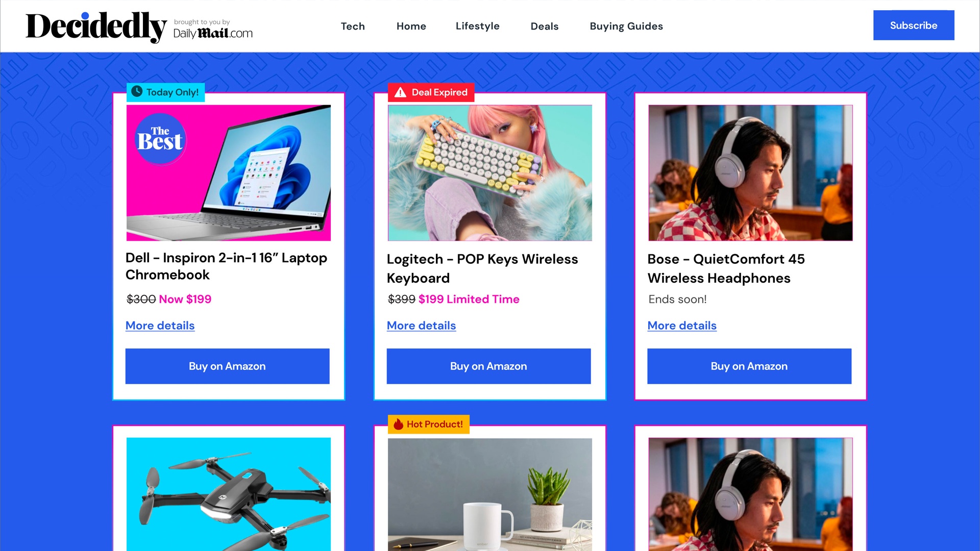Click the white mug product image
This screenshot has height=551, width=980.
click(490, 494)
